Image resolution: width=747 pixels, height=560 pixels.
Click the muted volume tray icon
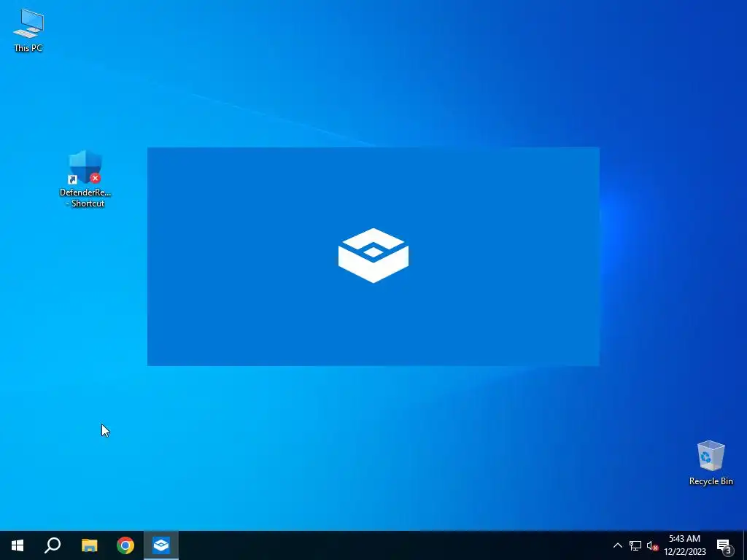point(652,545)
